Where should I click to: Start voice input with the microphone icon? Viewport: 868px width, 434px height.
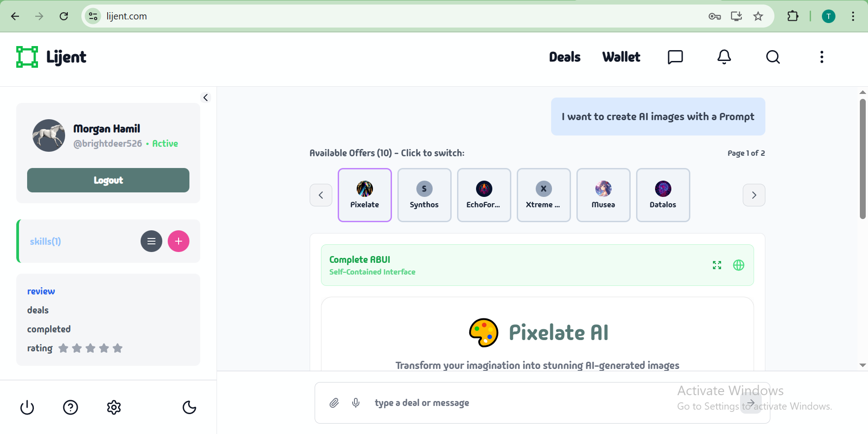356,403
